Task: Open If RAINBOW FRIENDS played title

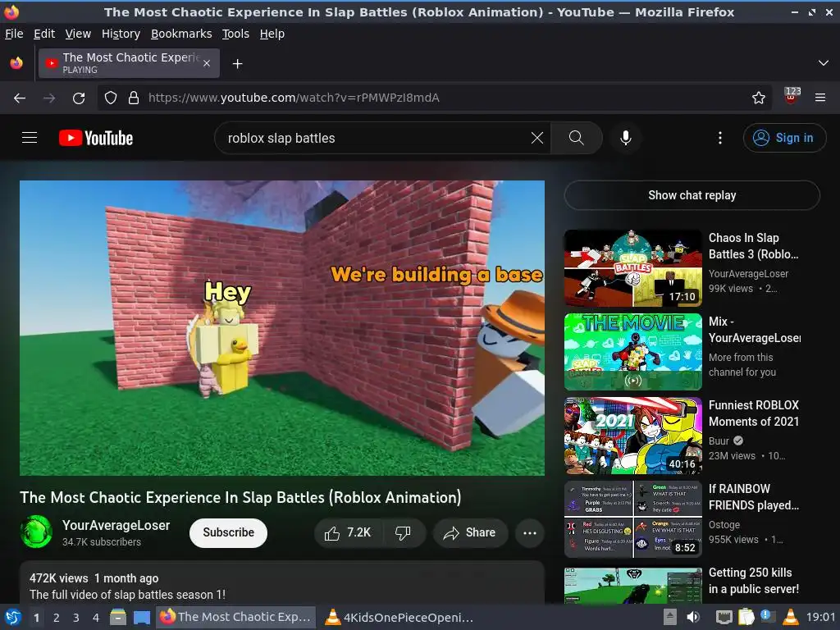Action: click(x=754, y=496)
